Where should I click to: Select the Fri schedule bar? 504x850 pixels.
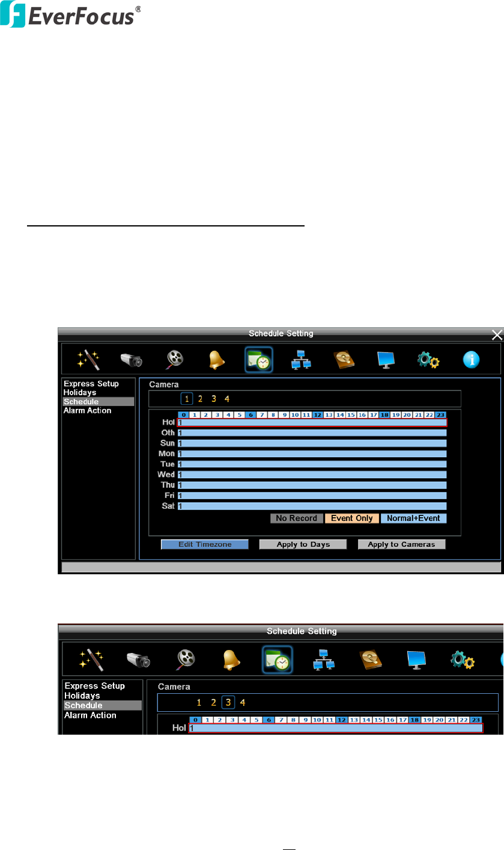coord(312,496)
